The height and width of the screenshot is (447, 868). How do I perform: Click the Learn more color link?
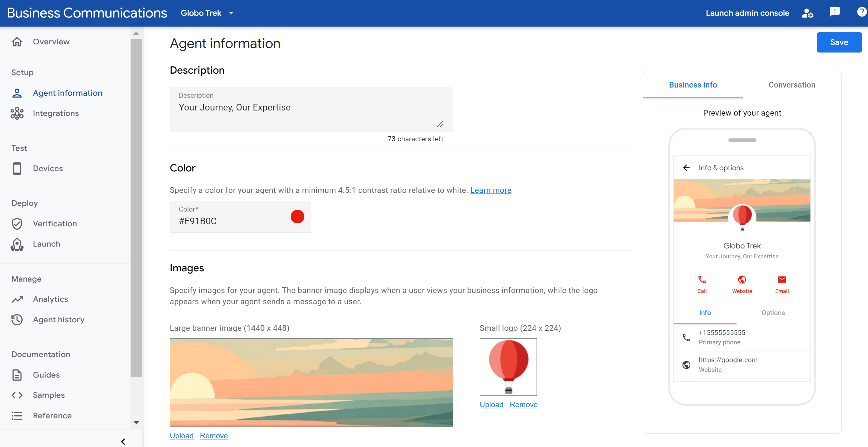490,190
